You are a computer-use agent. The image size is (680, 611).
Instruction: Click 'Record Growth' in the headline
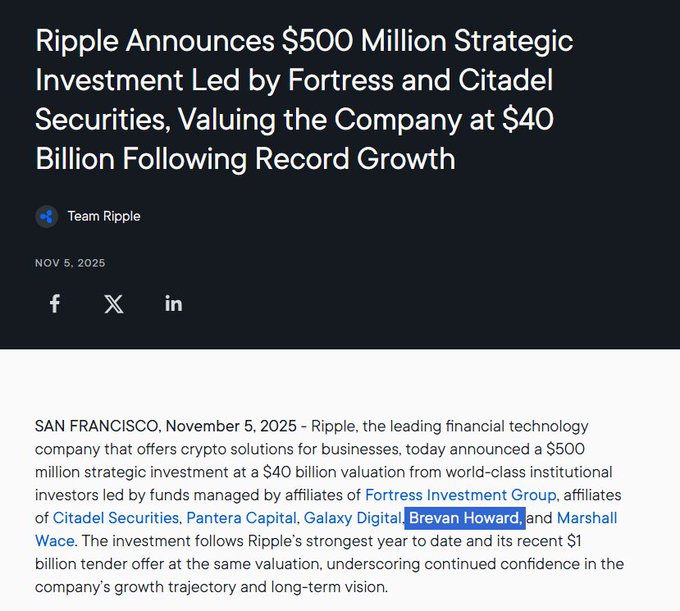click(x=355, y=159)
